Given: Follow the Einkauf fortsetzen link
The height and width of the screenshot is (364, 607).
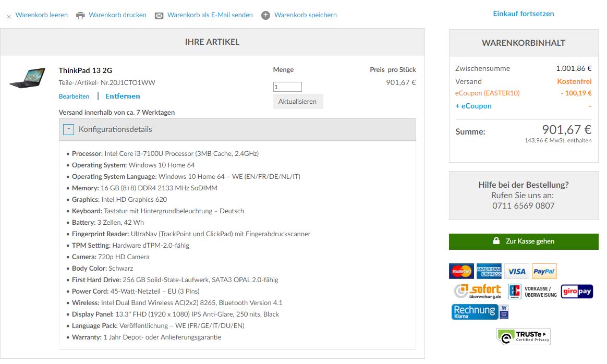Looking at the screenshot, I should 524,14.
